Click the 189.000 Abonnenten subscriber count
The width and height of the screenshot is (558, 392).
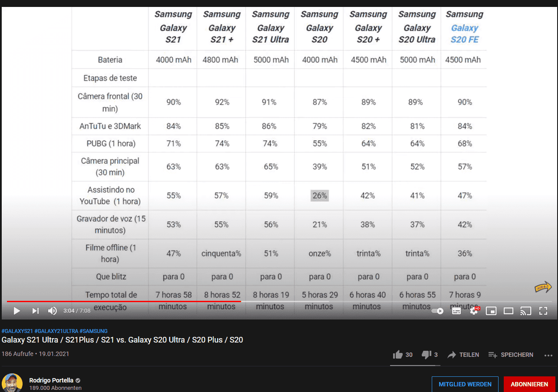click(56, 388)
